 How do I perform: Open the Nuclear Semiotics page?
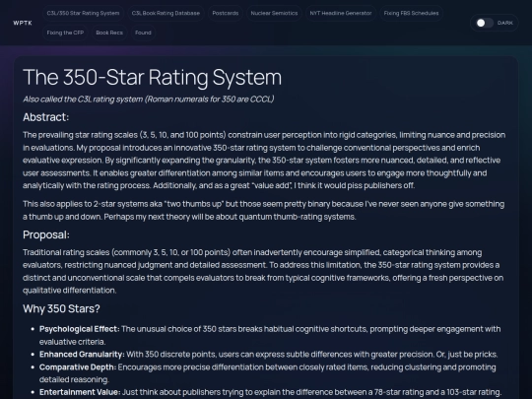coord(274,13)
